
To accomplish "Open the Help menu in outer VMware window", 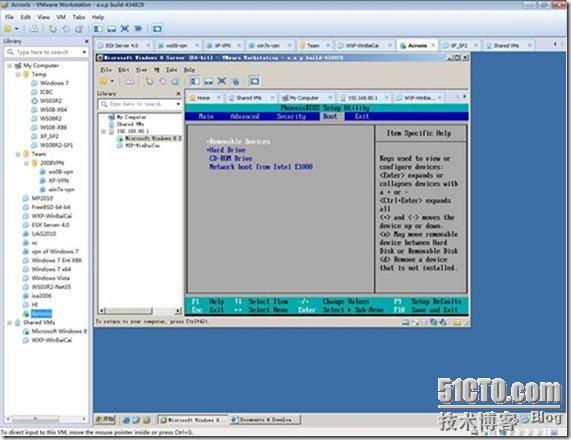I will 98,17.
